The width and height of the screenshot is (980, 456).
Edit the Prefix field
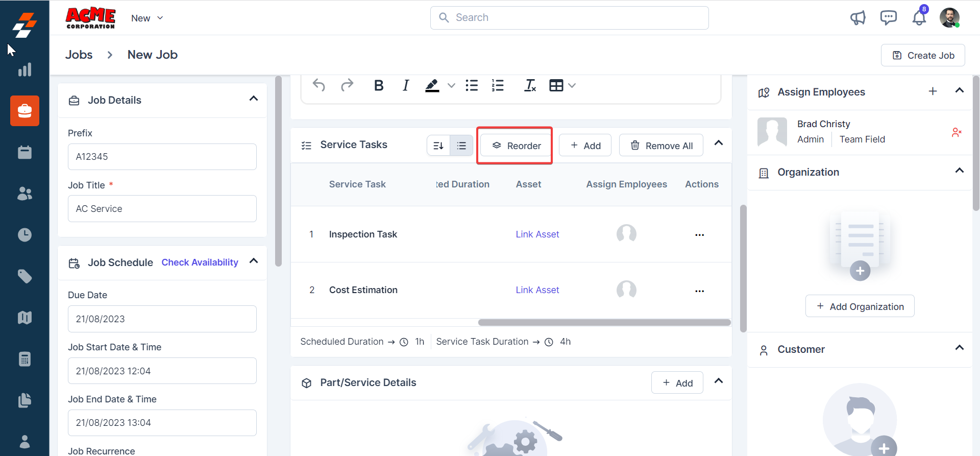click(162, 157)
